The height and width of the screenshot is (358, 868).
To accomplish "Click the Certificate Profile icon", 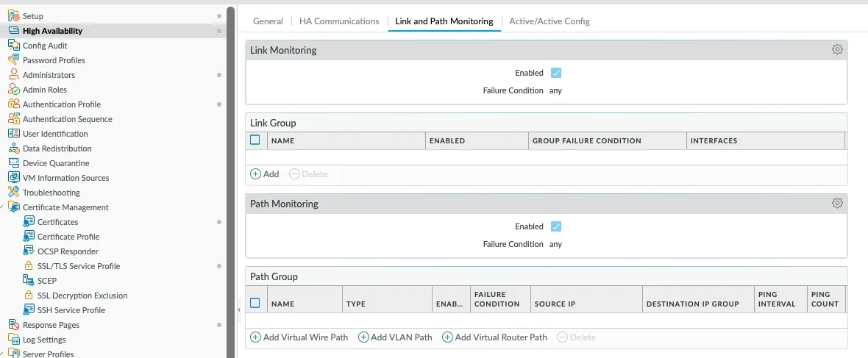I will [29, 237].
